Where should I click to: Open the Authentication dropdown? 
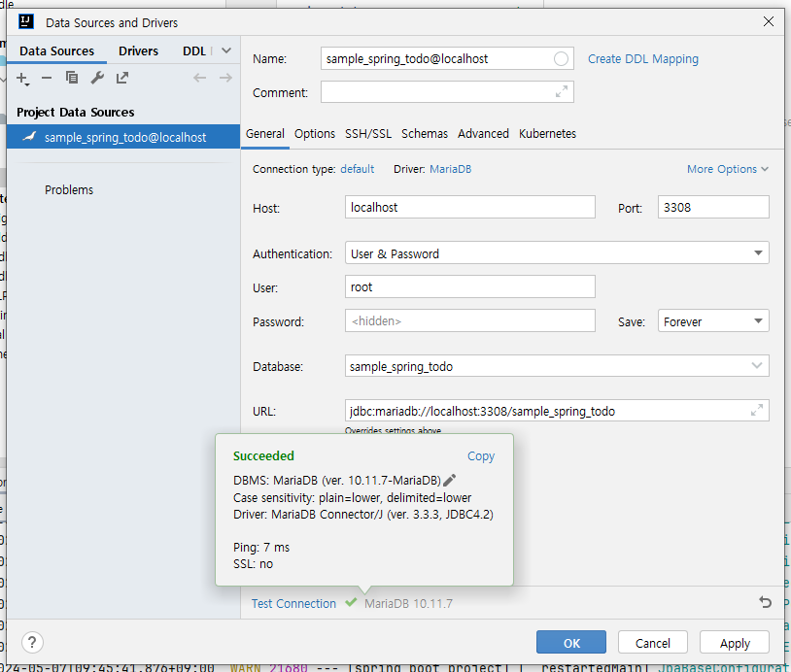coord(557,252)
